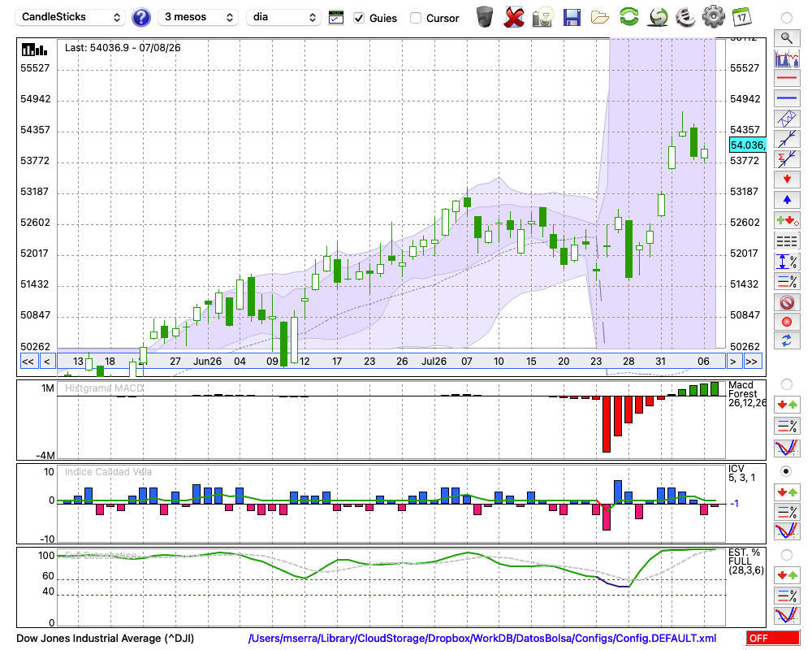Click the >> fast forward timeline button
This screenshot has width=812, height=650.
coord(752,362)
